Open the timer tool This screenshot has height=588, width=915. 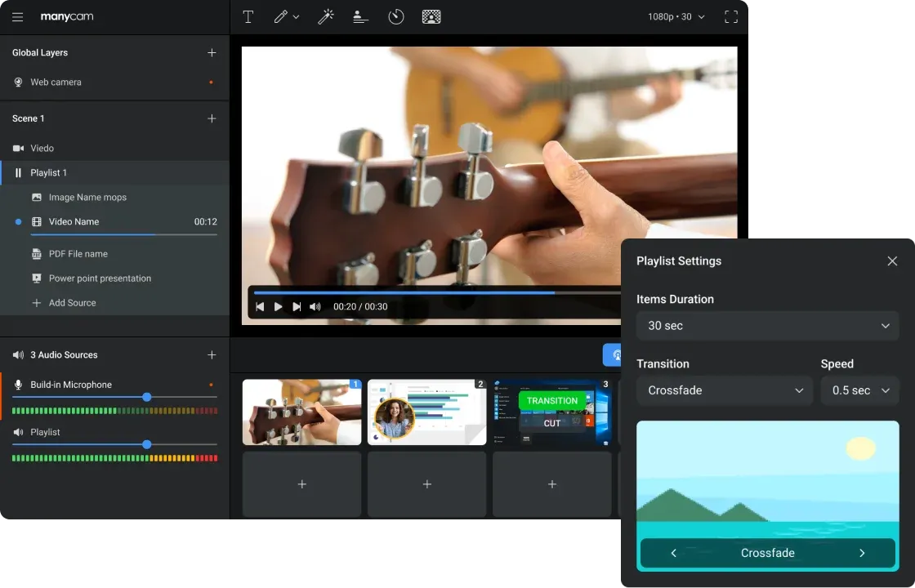[396, 17]
